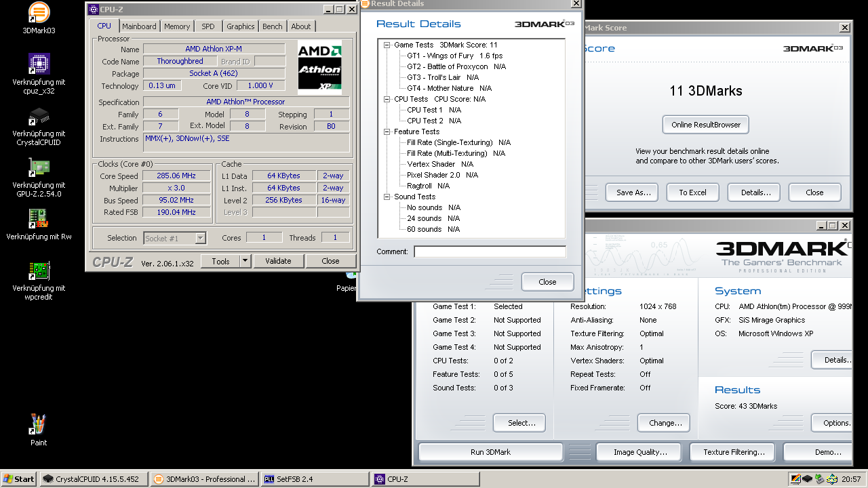Click Close in the 3DMark Score window
This screenshot has width=868, height=488.
pyautogui.click(x=814, y=192)
